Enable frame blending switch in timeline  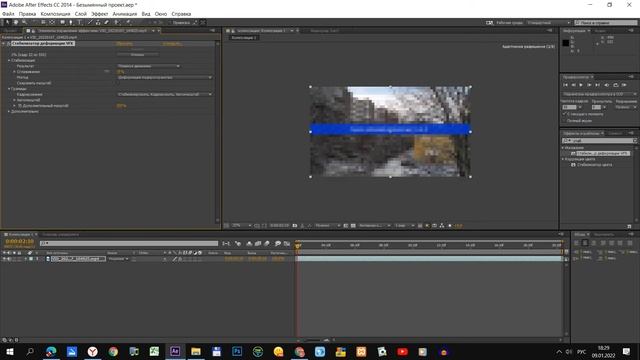[258, 243]
